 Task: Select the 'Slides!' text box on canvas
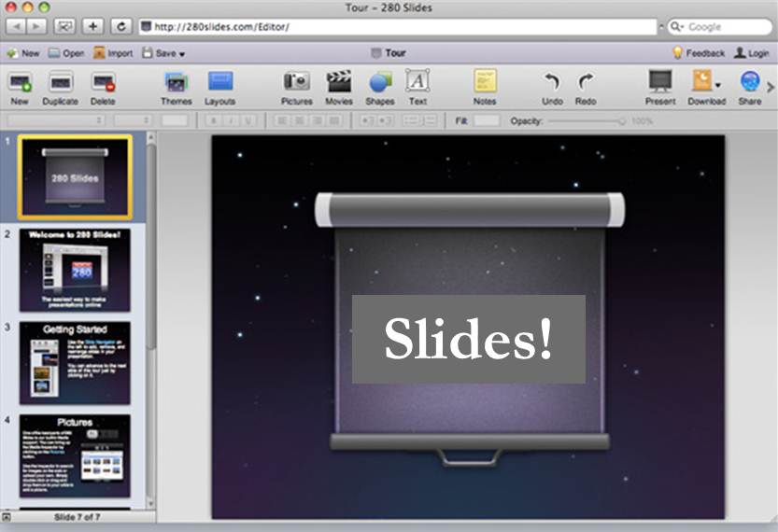click(x=469, y=339)
